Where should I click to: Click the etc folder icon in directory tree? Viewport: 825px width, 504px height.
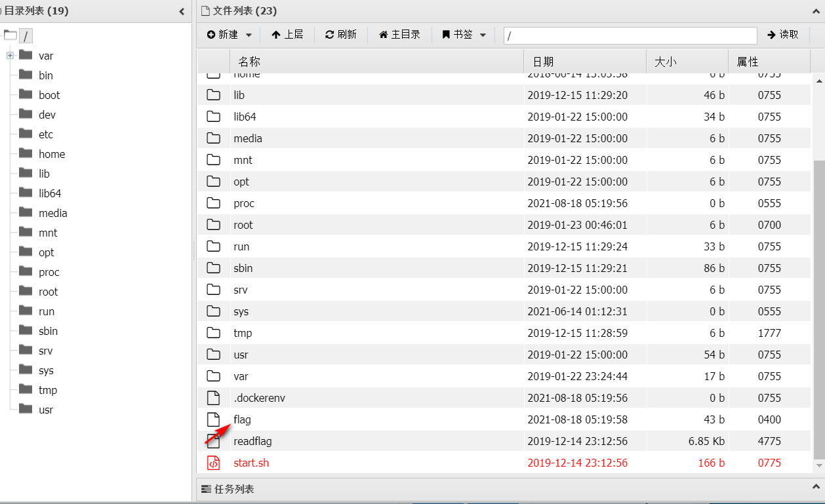tap(26, 134)
